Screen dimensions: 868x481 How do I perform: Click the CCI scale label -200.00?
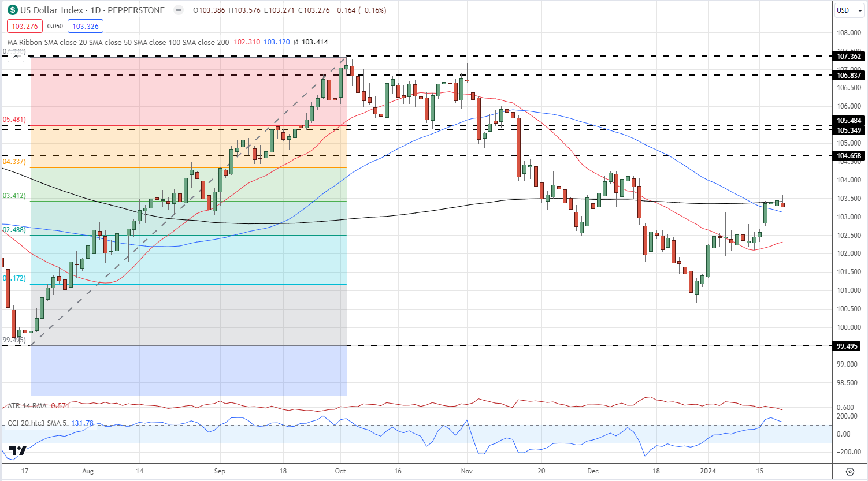point(848,452)
